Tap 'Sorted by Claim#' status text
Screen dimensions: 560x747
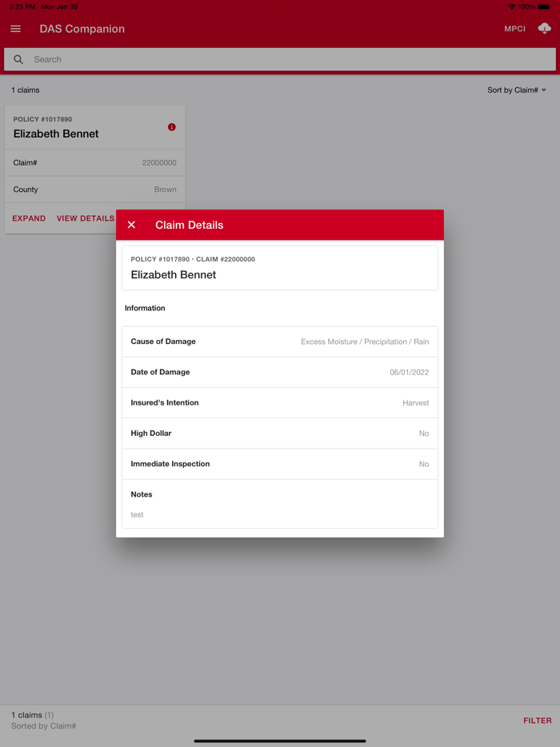[x=43, y=726]
